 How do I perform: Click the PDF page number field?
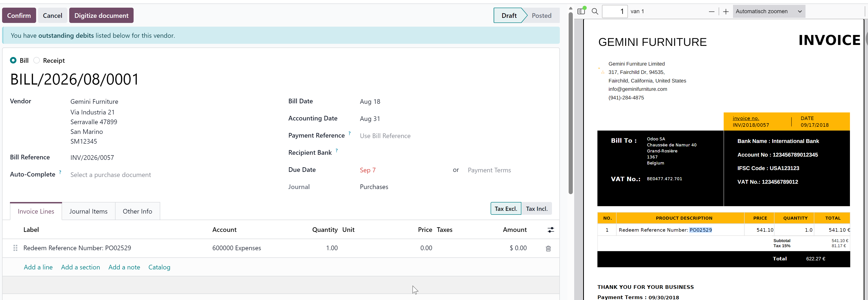(x=615, y=11)
